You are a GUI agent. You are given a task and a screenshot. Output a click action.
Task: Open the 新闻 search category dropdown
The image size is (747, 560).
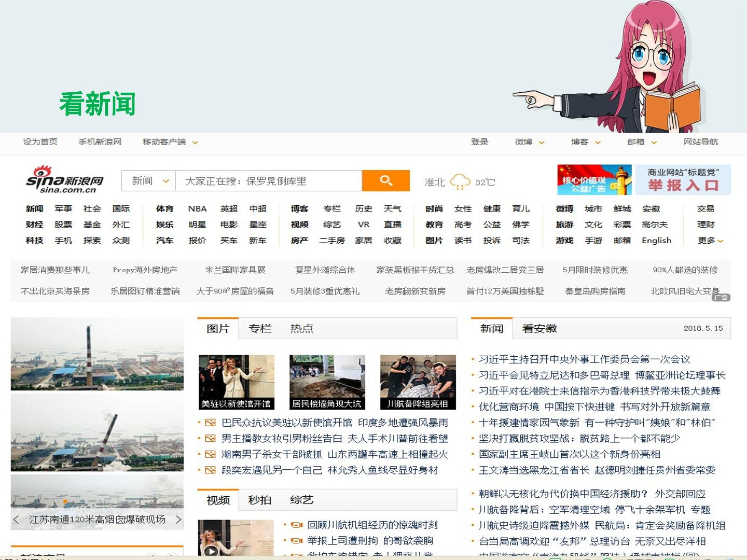[x=148, y=180]
